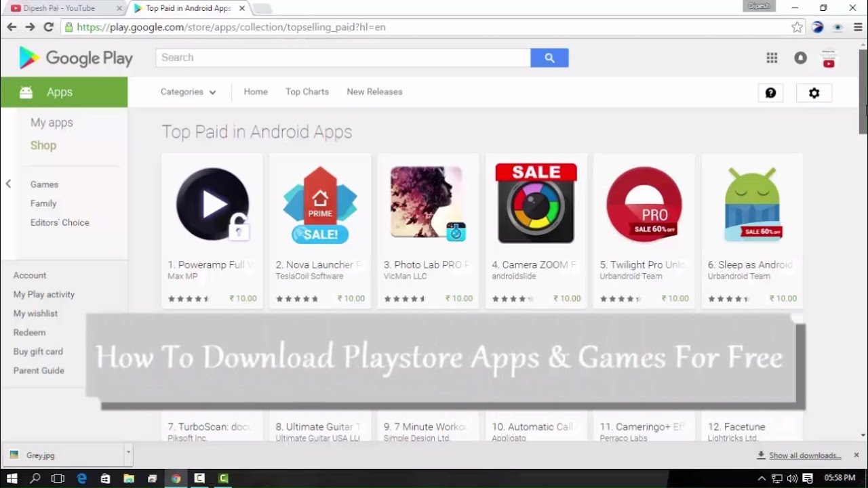The height and width of the screenshot is (488, 868).
Task: Click the browser forward arrow
Action: coord(30,27)
